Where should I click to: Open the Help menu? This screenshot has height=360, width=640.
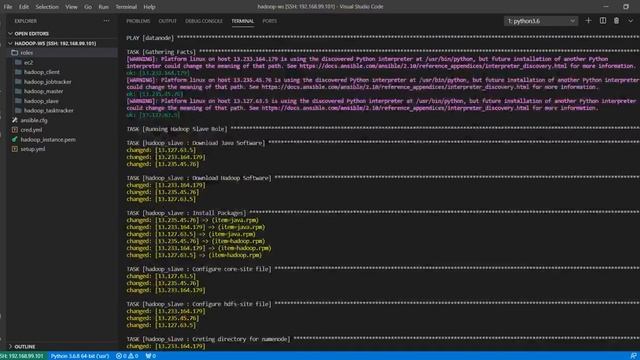click(149, 7)
